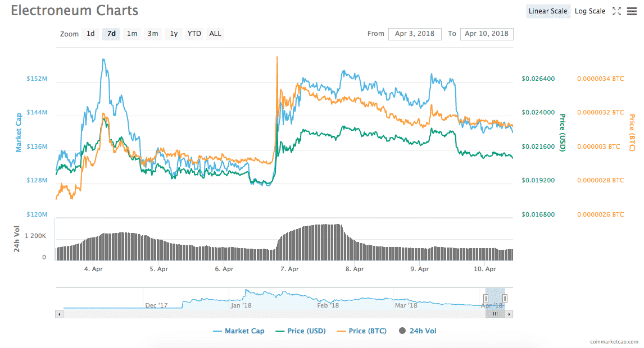Click the navigator scrollbar thumb
The image size is (644, 348).
[x=495, y=314]
